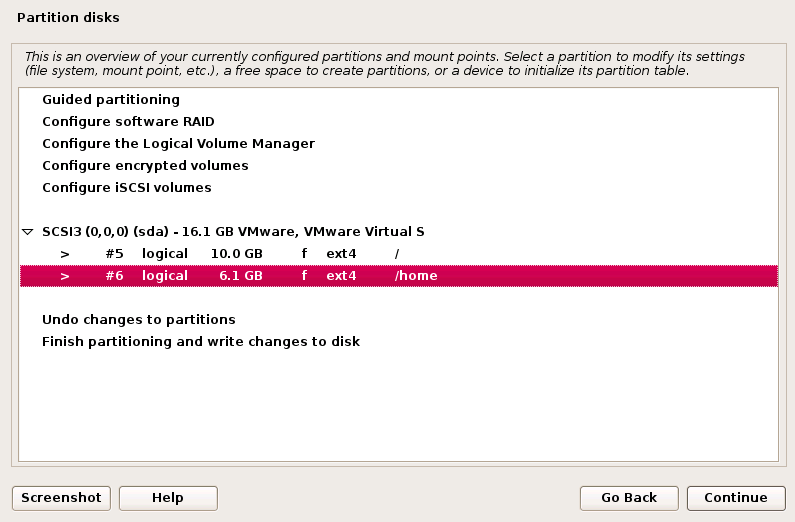Select the SCSI3 (sda) 16.1 GB VMware disk
The height and width of the screenshot is (522, 795).
tap(233, 232)
